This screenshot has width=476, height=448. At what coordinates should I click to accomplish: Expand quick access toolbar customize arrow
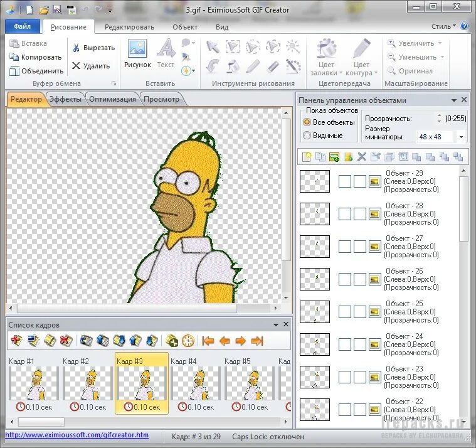point(110,10)
